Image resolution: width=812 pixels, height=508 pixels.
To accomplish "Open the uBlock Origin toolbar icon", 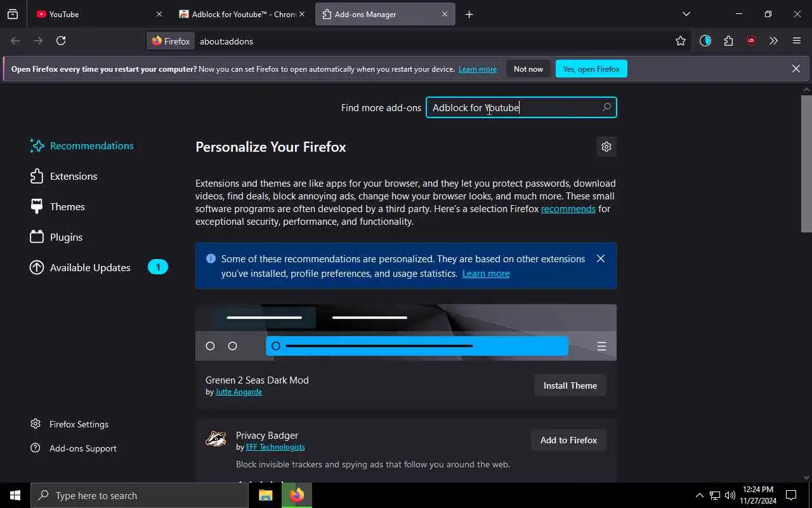I will 751,41.
